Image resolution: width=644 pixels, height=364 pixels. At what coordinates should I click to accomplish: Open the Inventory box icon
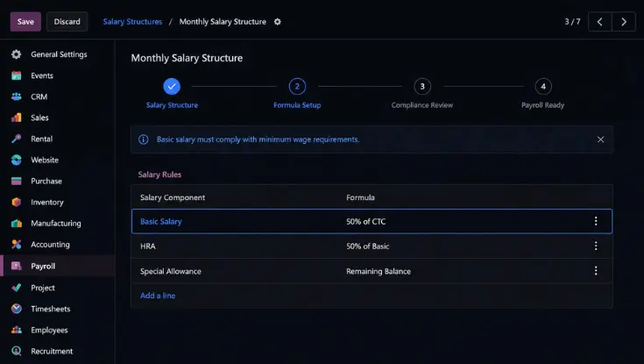17,202
